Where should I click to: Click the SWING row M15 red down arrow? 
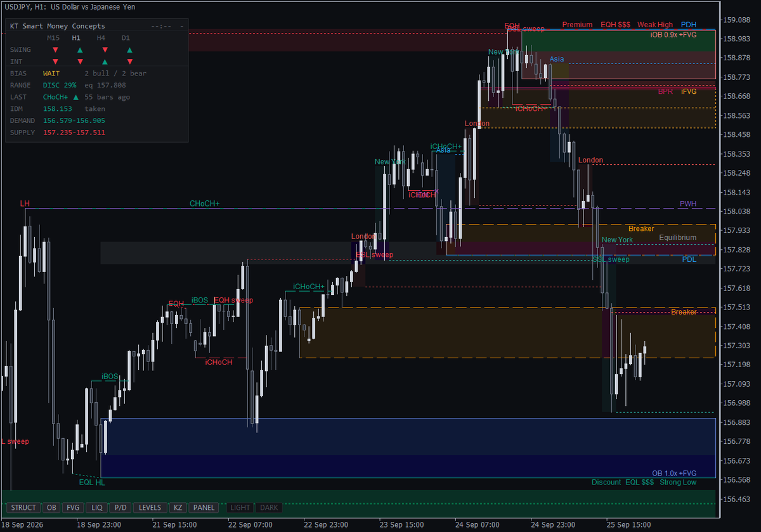tap(55, 49)
